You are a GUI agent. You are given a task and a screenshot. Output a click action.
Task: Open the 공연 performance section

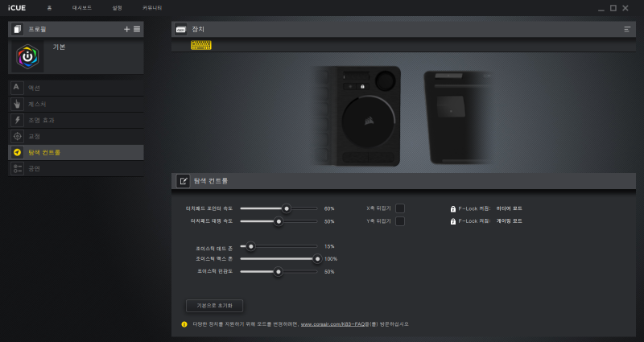pyautogui.click(x=76, y=168)
